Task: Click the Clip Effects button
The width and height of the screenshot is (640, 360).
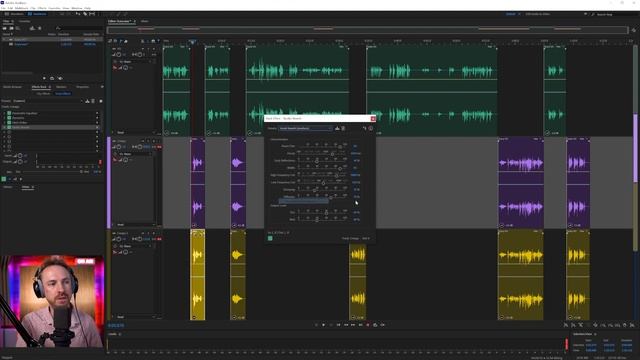Action: 43,93
